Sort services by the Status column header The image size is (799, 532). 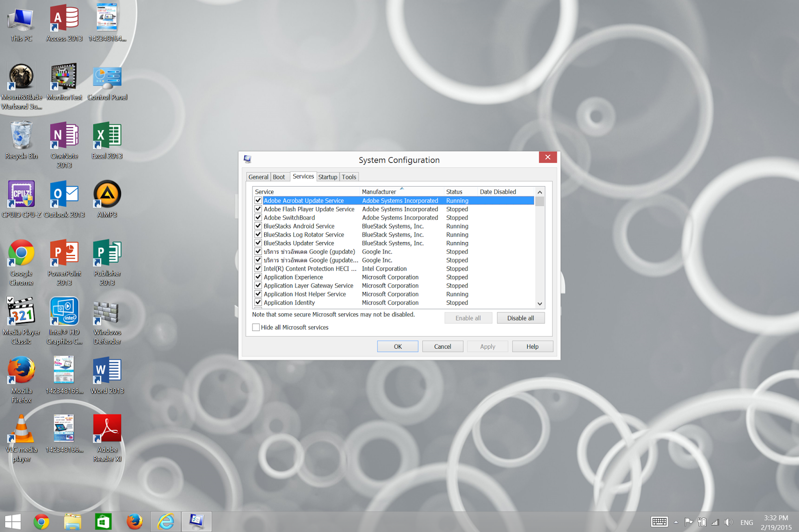coord(460,192)
